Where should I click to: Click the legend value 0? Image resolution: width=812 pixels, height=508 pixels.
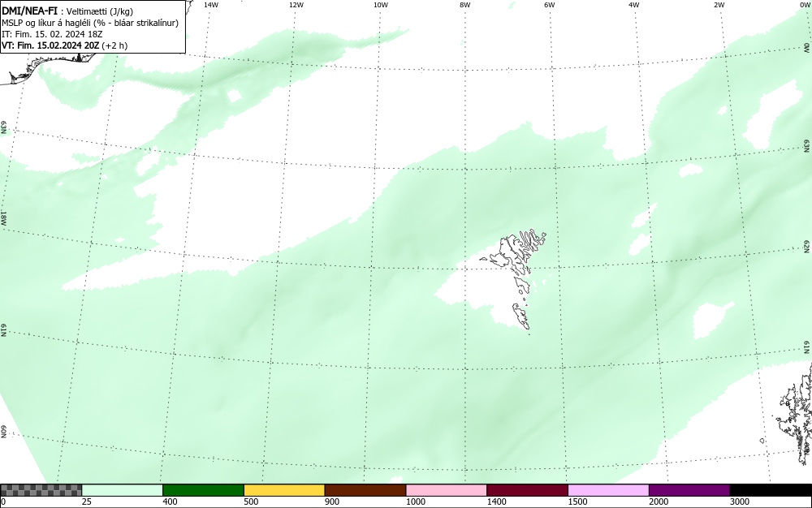coord(3,502)
